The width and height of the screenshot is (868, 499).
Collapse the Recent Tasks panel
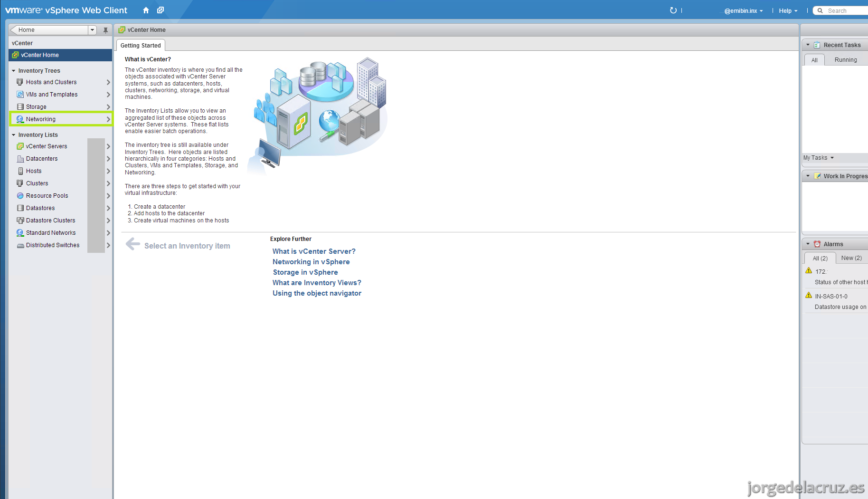tap(808, 45)
